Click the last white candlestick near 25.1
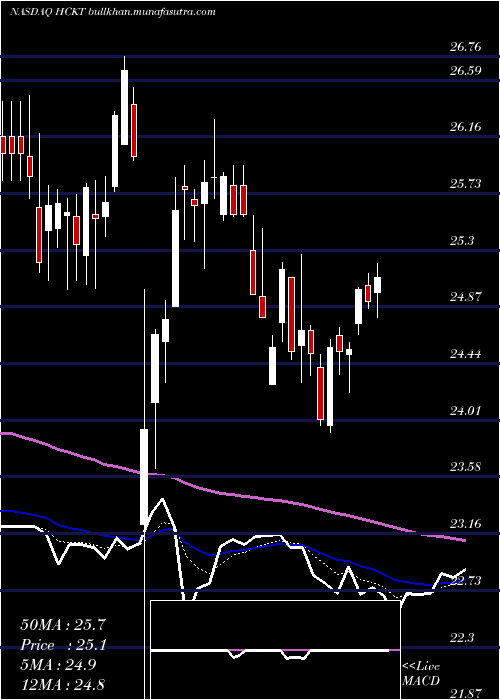 coord(378,285)
